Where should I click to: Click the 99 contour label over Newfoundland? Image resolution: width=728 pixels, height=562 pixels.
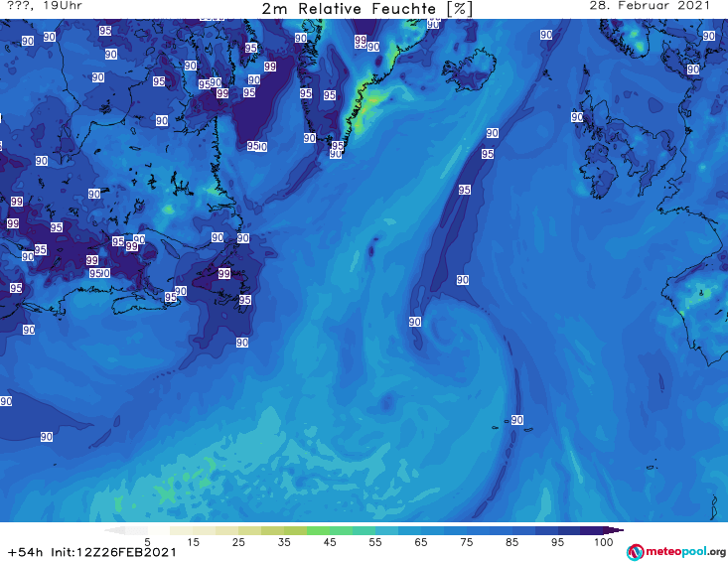pos(224,273)
